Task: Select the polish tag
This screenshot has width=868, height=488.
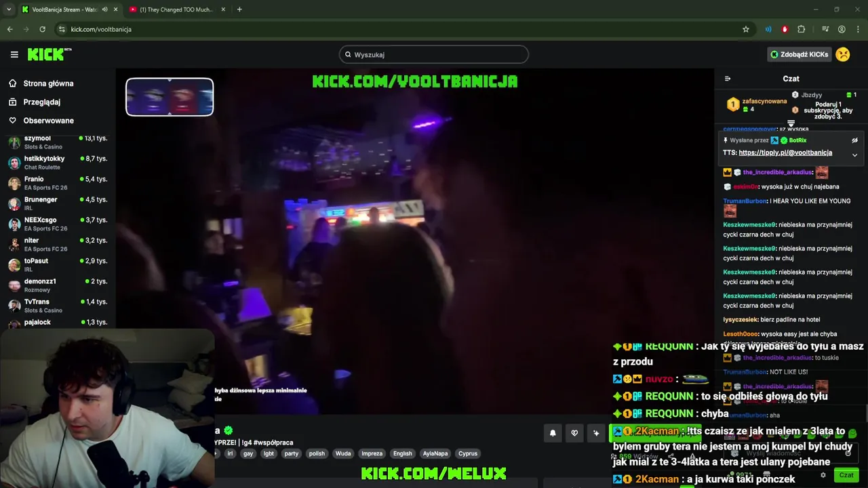Action: [317, 453]
